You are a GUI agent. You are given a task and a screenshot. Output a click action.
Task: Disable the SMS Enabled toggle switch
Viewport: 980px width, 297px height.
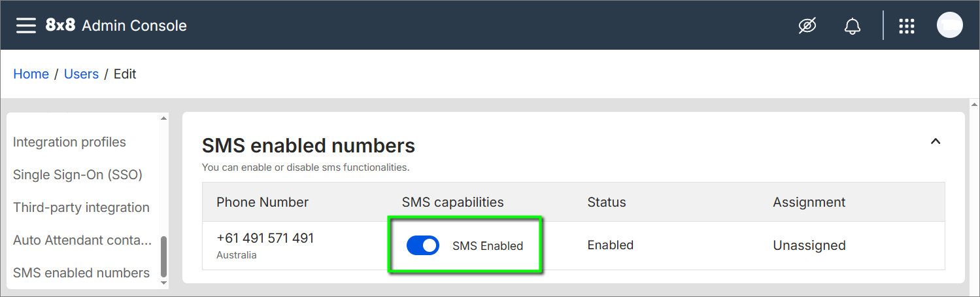point(423,246)
